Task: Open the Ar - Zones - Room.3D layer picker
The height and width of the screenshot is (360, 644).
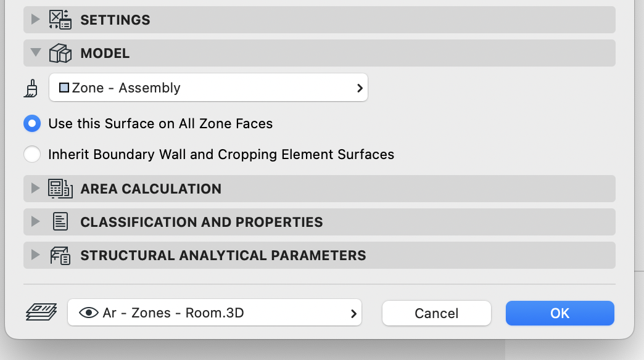Action: (353, 313)
